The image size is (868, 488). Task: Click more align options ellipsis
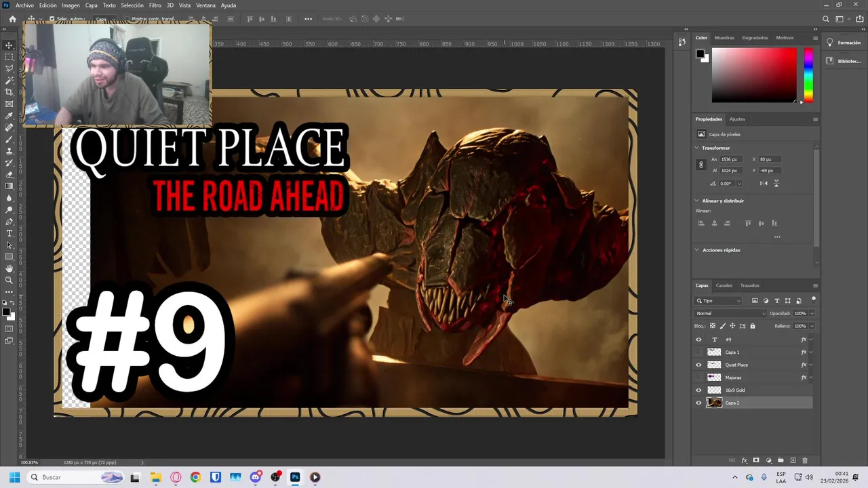pyautogui.click(x=777, y=237)
